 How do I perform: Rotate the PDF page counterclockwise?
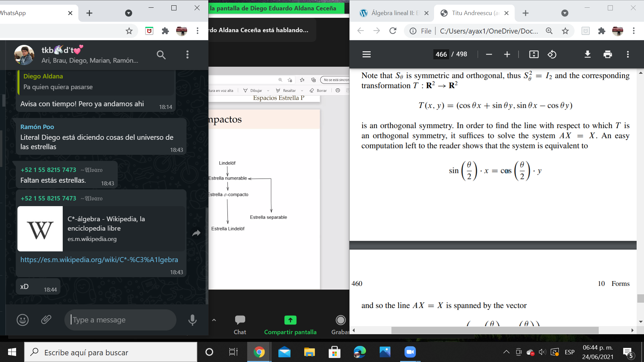tap(552, 54)
